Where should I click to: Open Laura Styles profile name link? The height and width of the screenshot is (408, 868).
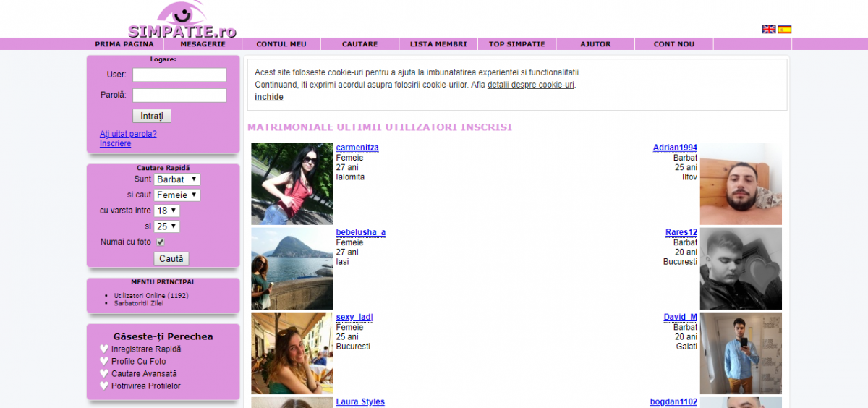360,401
